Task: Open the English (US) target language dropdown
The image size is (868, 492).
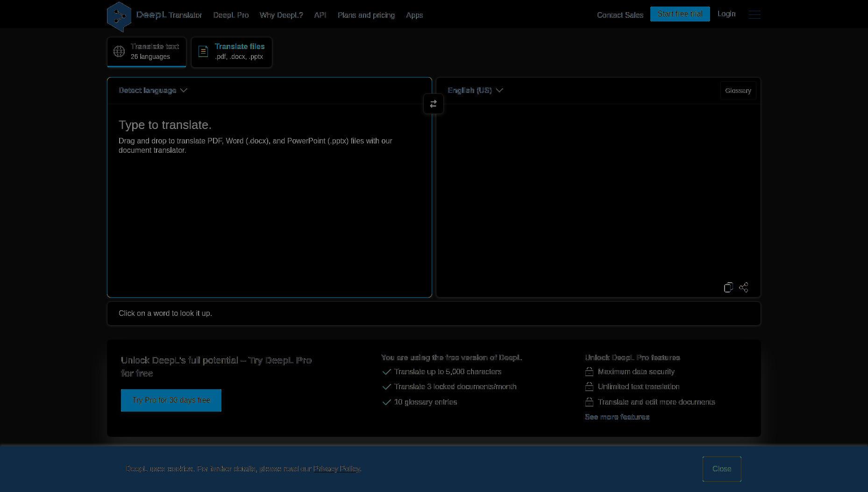Action: pyautogui.click(x=475, y=91)
